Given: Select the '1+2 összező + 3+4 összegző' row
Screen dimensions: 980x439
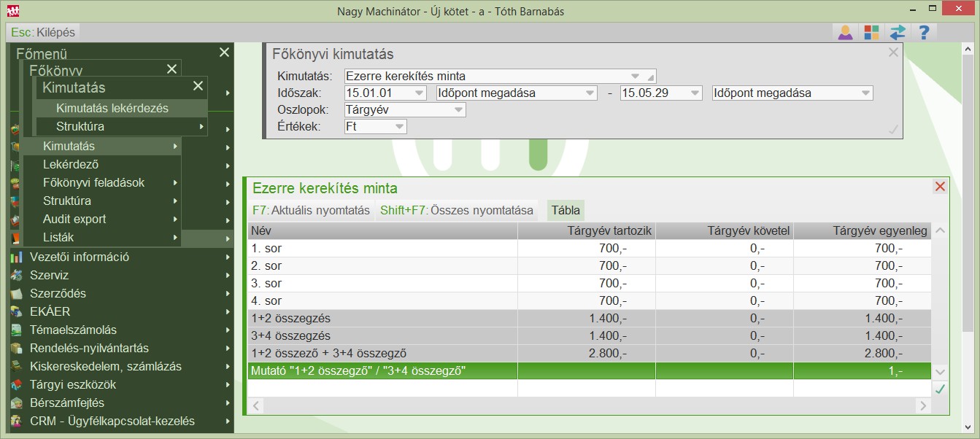Looking at the screenshot, I should (590, 354).
